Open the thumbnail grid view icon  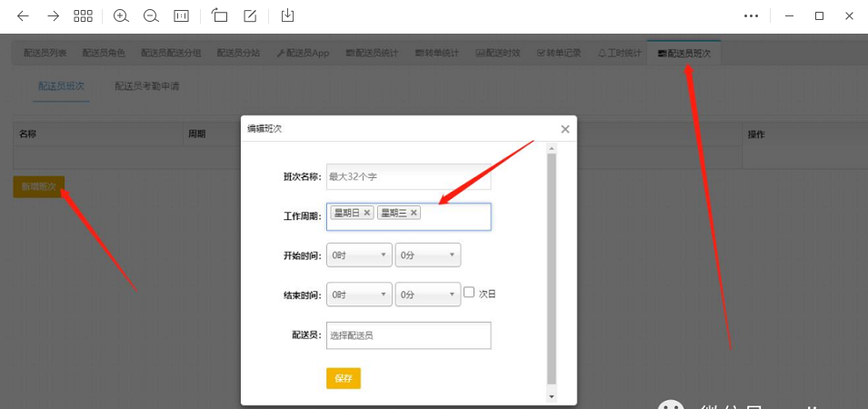coord(83,15)
